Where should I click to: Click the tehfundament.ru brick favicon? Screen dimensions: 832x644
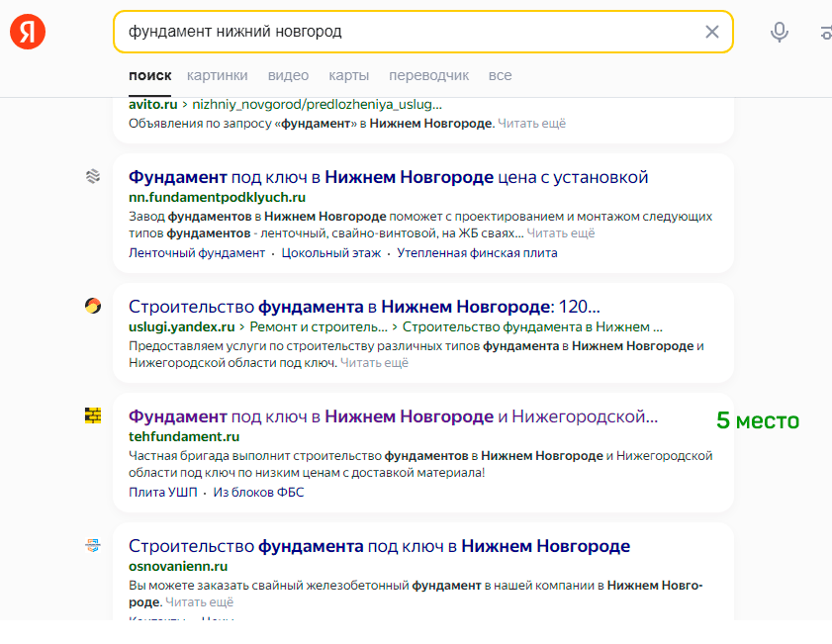pos(93,415)
